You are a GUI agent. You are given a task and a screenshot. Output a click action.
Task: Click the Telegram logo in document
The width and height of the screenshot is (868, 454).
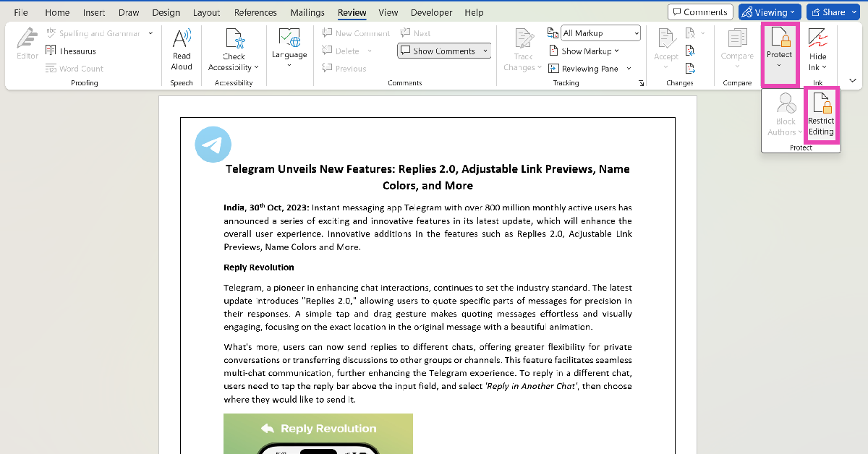213,145
